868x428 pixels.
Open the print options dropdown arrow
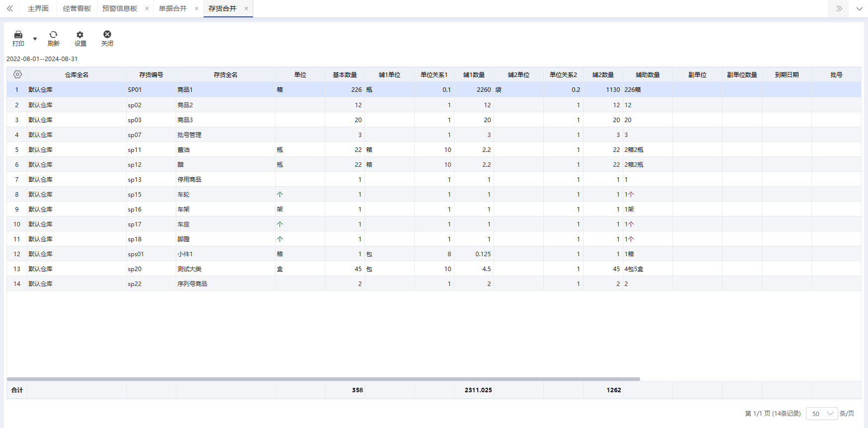tap(35, 39)
